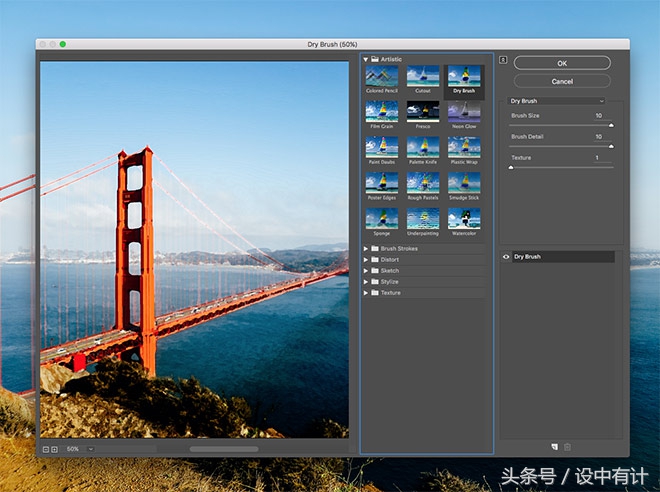Viewport: 660px width, 492px height.
Task: Expand the Texture filter folder
Action: click(366, 293)
